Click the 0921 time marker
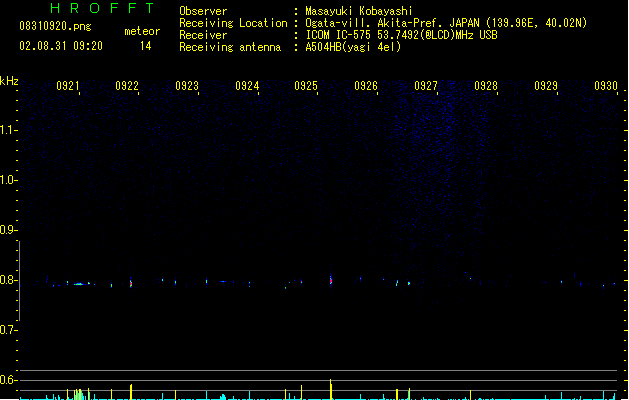This screenshot has width=629, height=400. (x=68, y=86)
